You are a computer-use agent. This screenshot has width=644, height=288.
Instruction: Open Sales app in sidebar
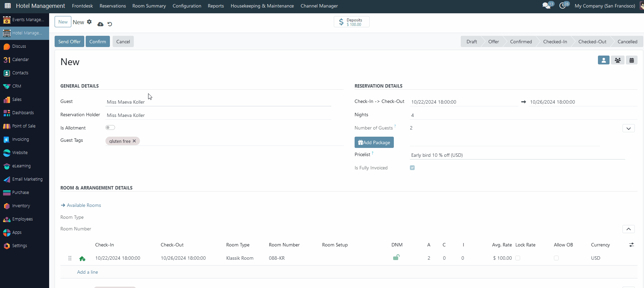(x=24, y=100)
